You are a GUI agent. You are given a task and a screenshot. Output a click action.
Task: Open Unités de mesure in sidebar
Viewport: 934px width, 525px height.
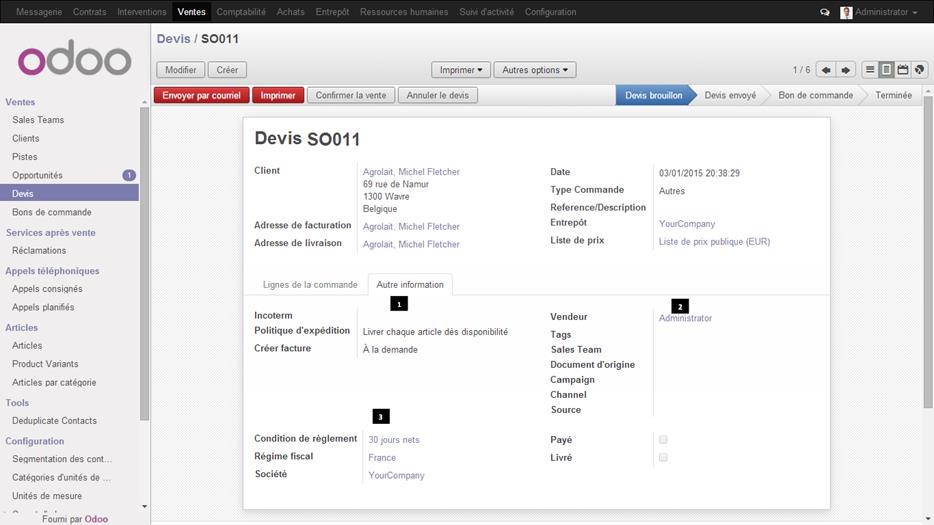coord(47,496)
